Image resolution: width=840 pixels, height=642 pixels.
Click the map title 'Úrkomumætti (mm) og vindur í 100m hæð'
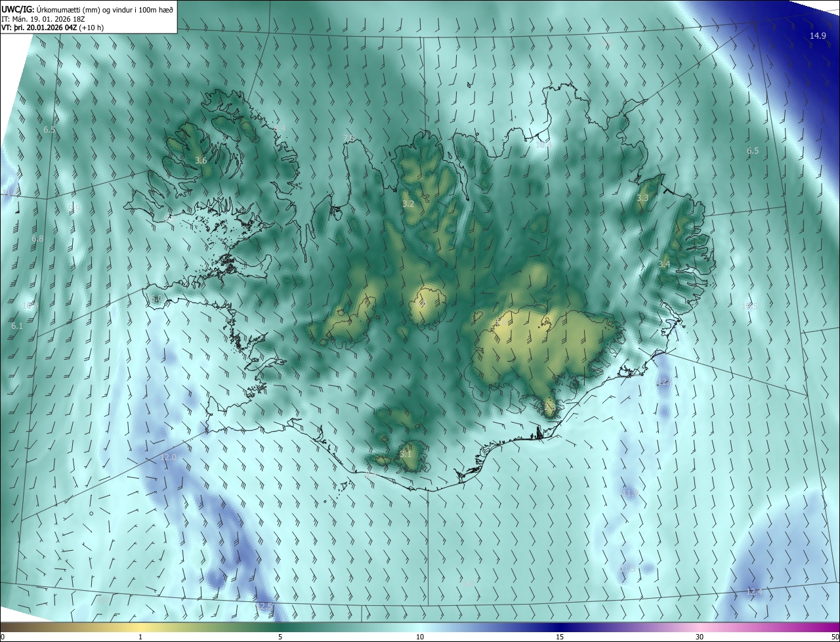pyautogui.click(x=104, y=11)
